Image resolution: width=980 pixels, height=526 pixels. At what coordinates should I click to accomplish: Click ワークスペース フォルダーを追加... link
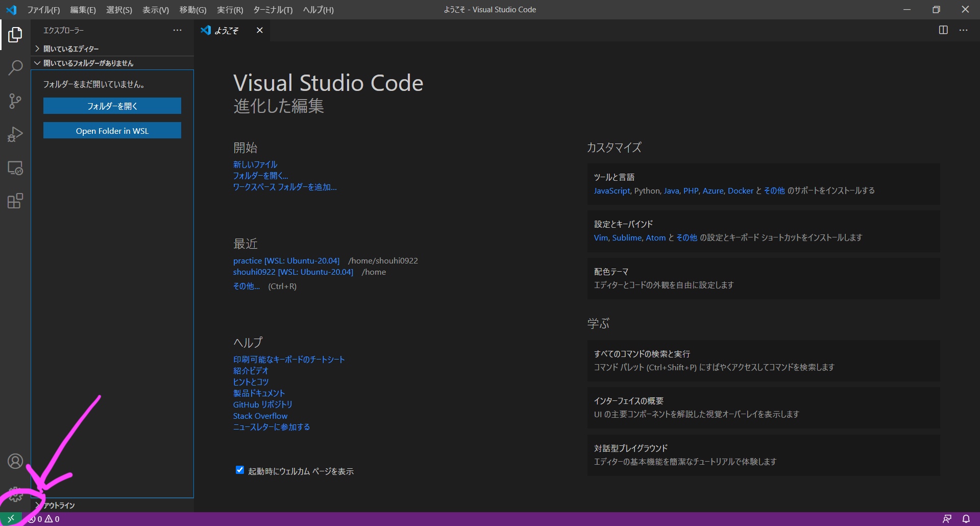click(285, 187)
